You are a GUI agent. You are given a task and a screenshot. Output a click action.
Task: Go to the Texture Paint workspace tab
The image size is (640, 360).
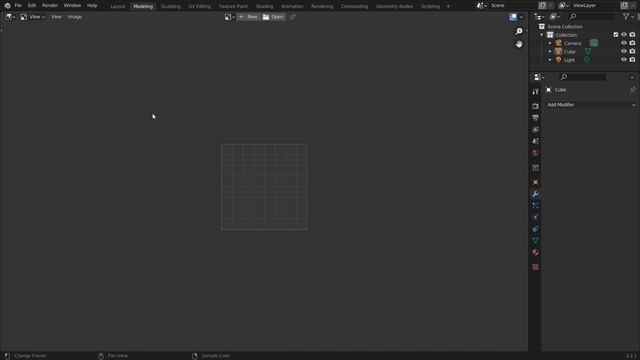(x=233, y=6)
